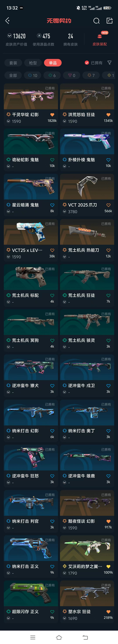Screen dimensions: 118x644
Task: Expand chevron under 荒土机兵 标配
Action: (8, 302)
